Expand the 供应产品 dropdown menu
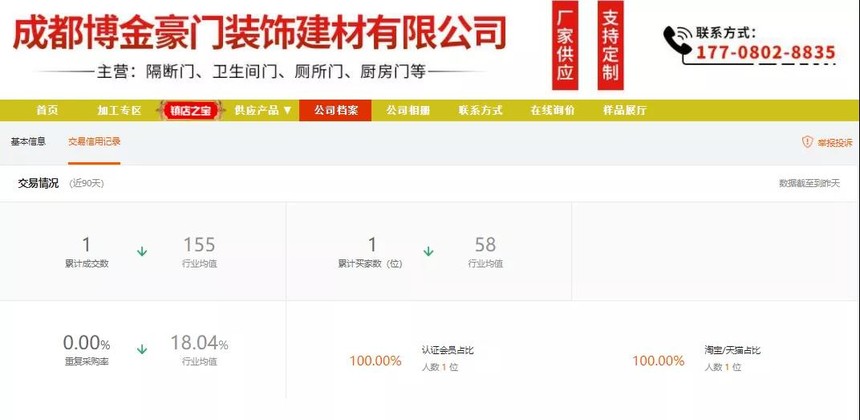The height and width of the screenshot is (420, 860). tap(263, 110)
